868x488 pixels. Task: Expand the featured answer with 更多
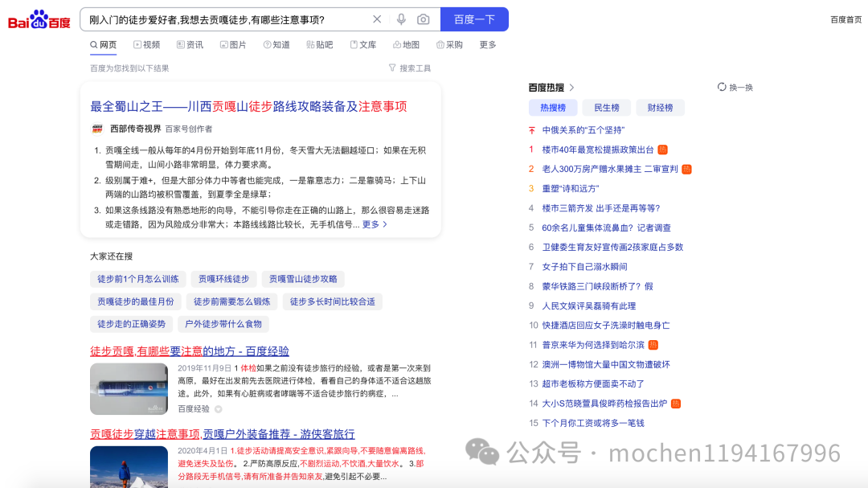pyautogui.click(x=375, y=224)
